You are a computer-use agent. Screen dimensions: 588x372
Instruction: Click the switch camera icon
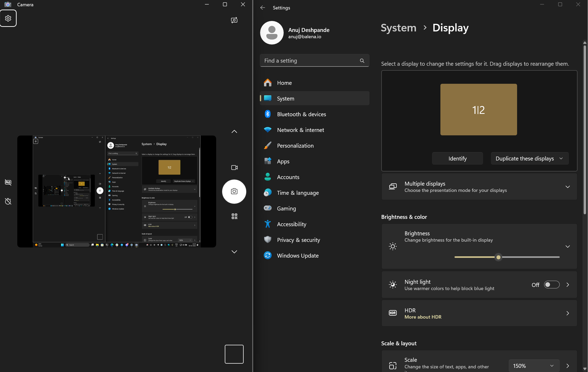point(234,20)
